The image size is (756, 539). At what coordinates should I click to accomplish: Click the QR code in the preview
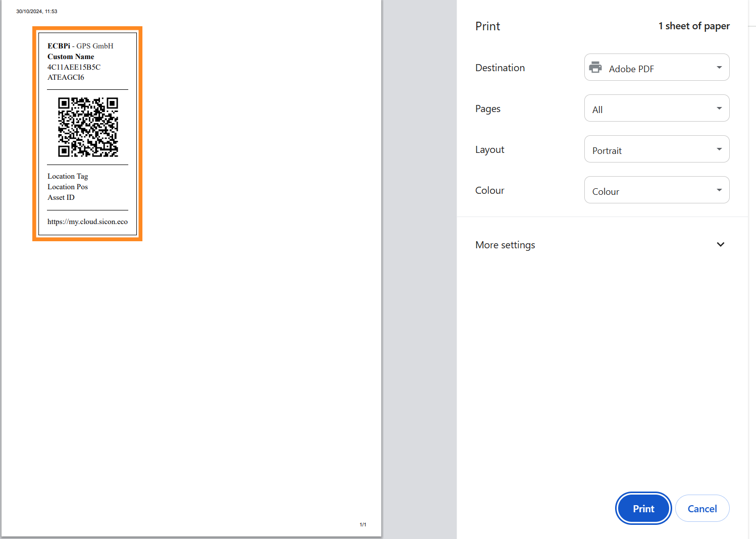click(x=88, y=127)
